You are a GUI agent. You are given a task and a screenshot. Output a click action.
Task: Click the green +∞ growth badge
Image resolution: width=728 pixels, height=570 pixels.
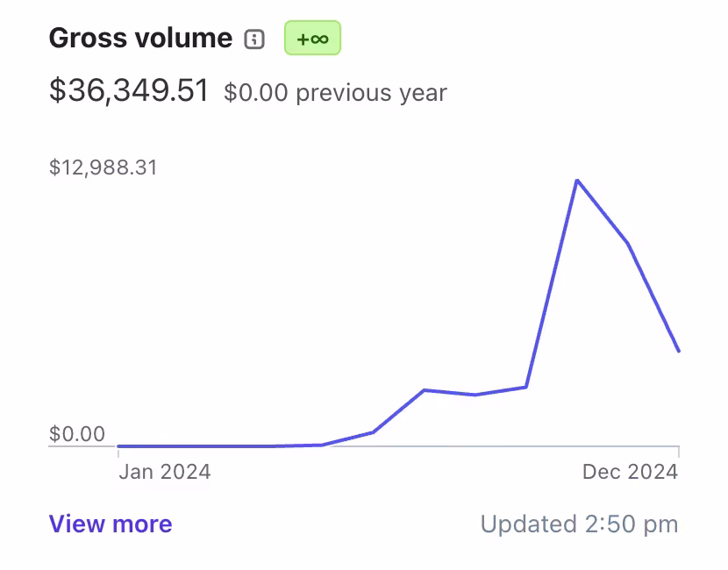(312, 39)
